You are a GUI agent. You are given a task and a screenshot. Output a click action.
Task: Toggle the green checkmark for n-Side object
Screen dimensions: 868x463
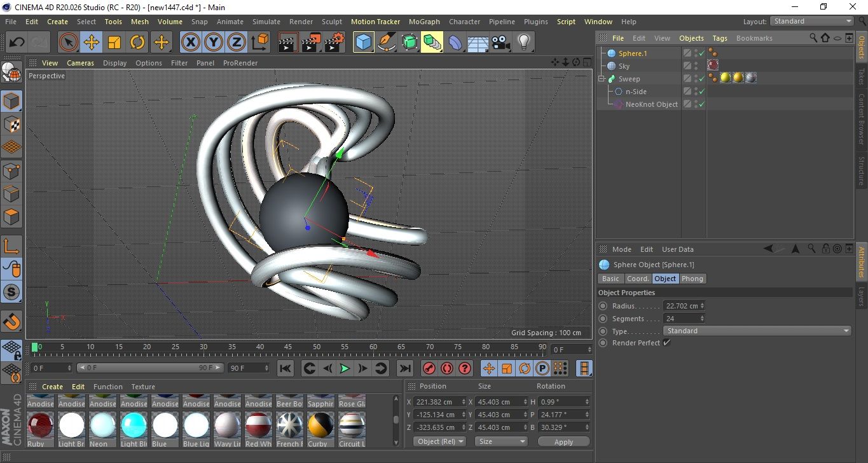pos(702,92)
